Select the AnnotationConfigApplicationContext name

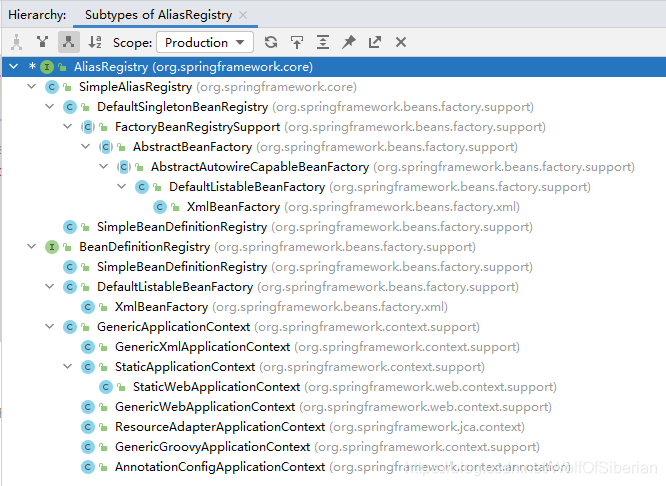tap(220, 466)
